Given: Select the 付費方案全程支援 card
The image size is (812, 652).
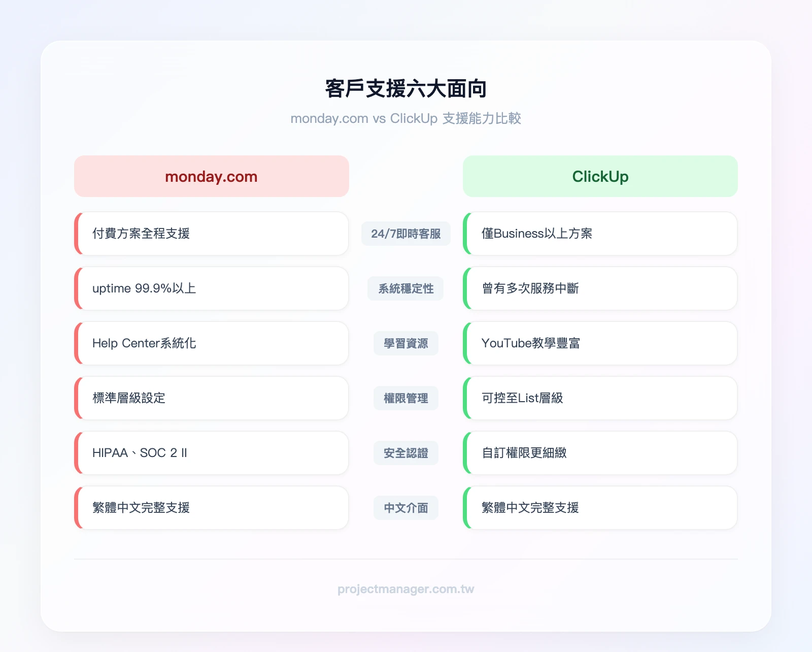Looking at the screenshot, I should (211, 234).
